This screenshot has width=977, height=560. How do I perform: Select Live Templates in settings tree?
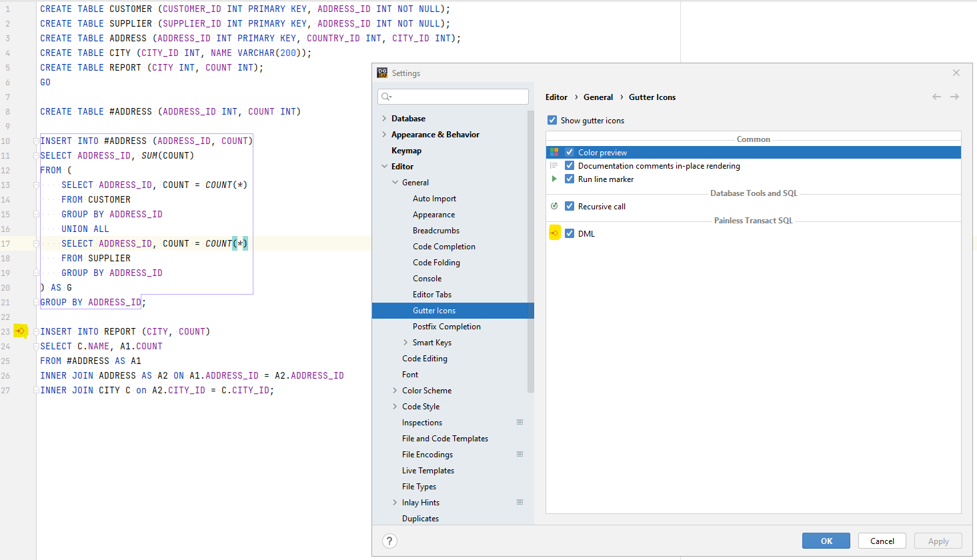(428, 470)
